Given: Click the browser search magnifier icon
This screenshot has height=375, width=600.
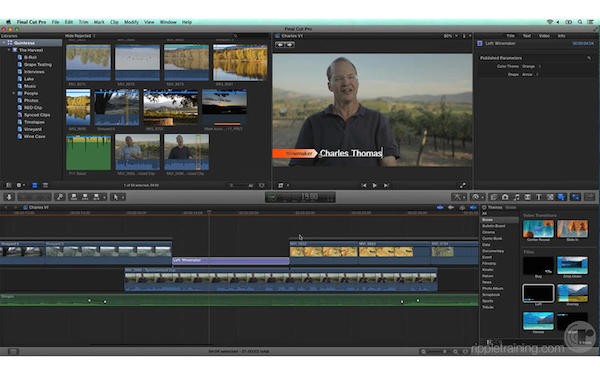Looking at the screenshot, I should 236,36.
